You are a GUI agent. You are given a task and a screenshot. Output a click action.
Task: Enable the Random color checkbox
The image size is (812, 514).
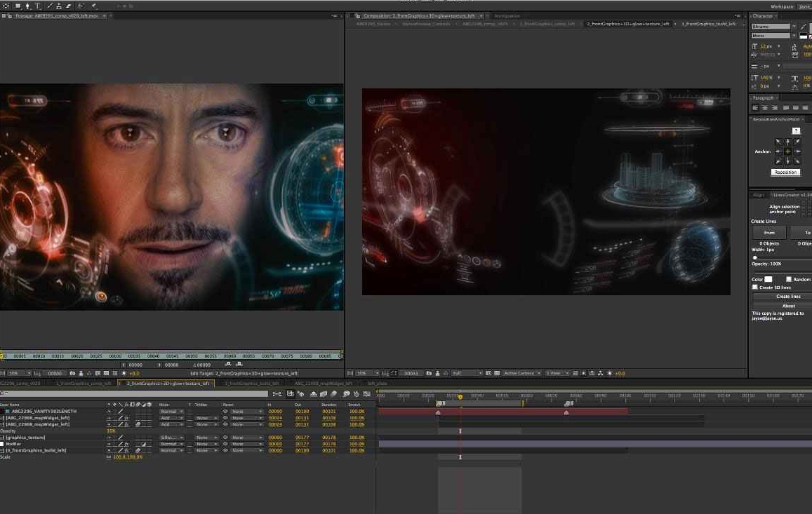(x=789, y=280)
